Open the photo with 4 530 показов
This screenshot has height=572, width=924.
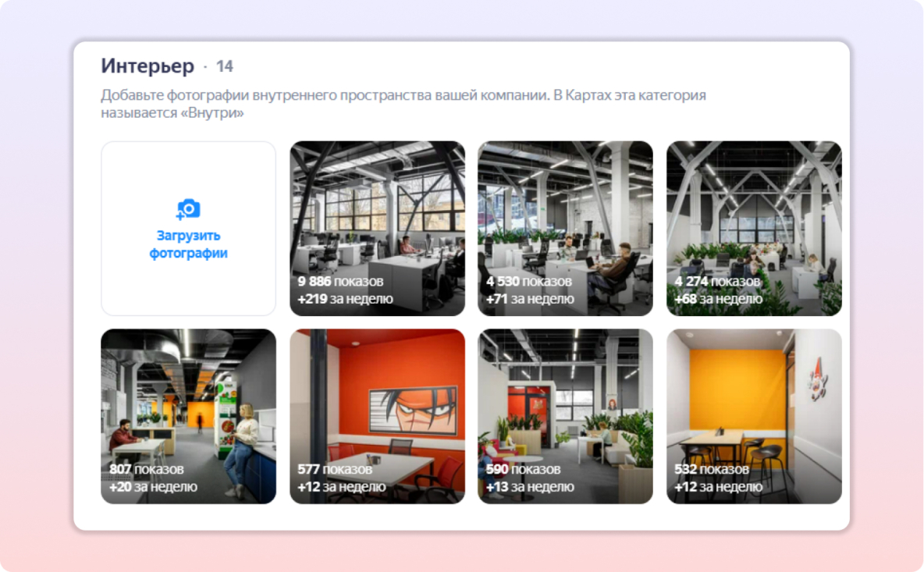(565, 229)
